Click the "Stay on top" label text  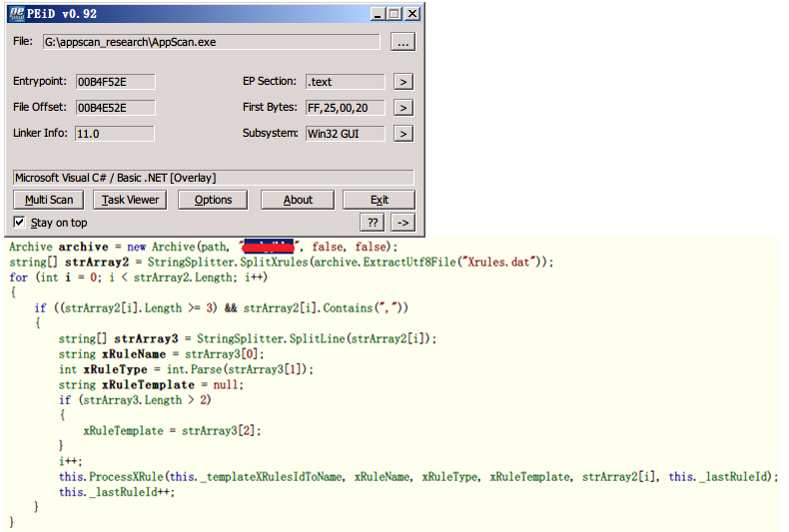point(59,223)
